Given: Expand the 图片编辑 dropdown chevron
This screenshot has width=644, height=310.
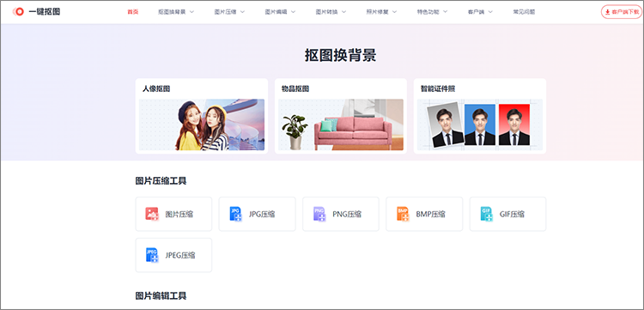Looking at the screenshot, I should 294,12.
